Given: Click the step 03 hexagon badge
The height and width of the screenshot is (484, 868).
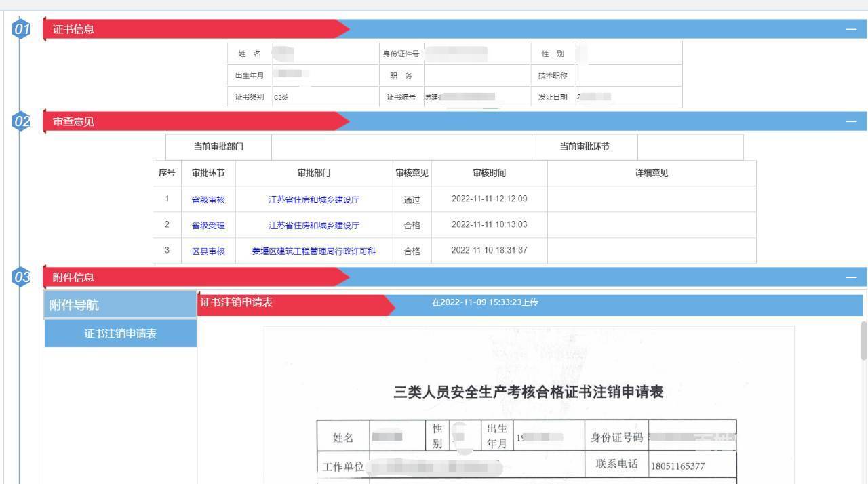Looking at the screenshot, I should pyautogui.click(x=22, y=277).
